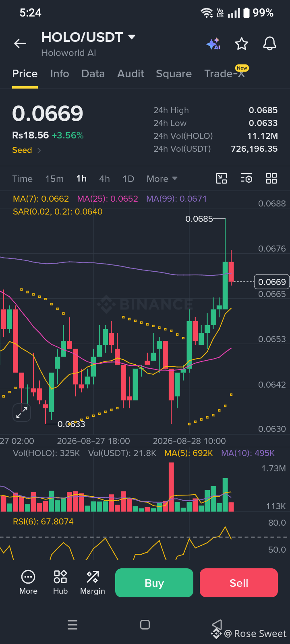Open chart drawing tools icon
Viewport: 290px width, 644px height.
point(222,178)
